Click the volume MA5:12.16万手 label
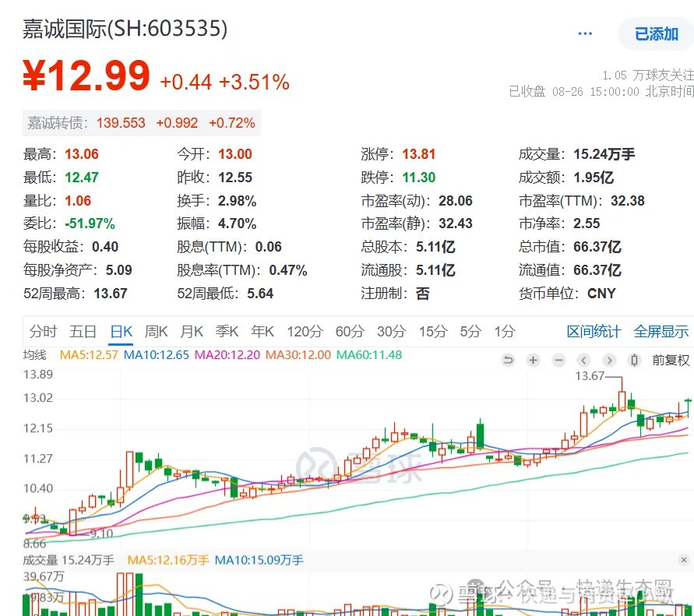Viewport: 694px width, 616px height. click(168, 560)
